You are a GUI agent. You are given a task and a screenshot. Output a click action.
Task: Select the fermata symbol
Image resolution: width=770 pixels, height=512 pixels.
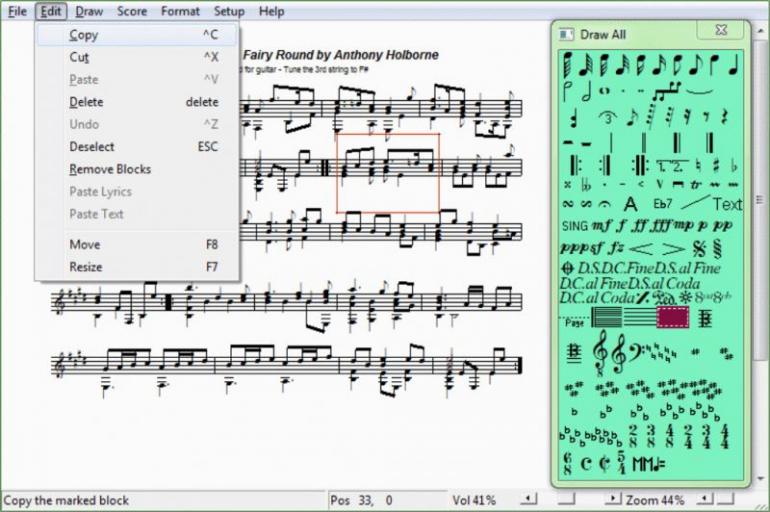point(605,204)
